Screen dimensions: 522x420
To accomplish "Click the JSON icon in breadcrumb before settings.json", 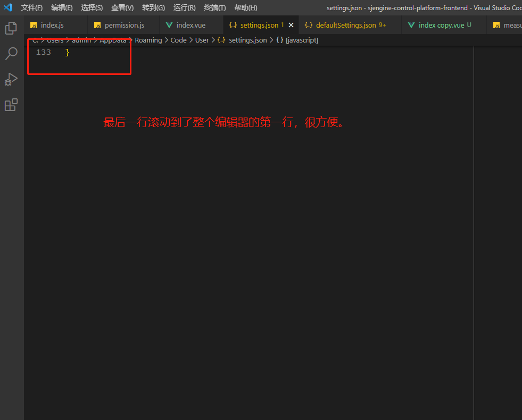I will pos(221,40).
